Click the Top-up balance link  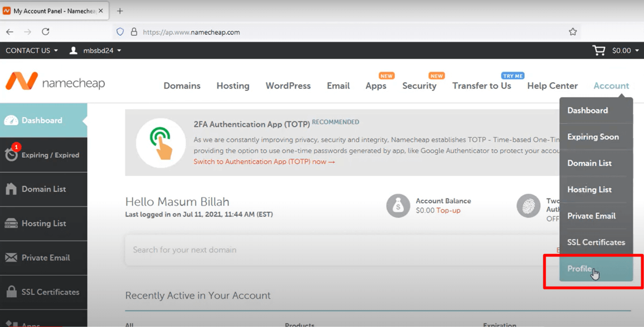448,210
